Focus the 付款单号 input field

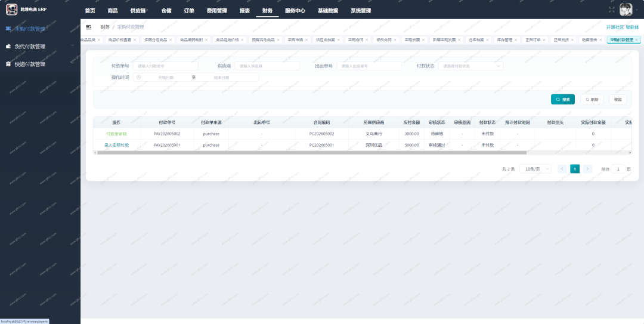[x=165, y=66]
